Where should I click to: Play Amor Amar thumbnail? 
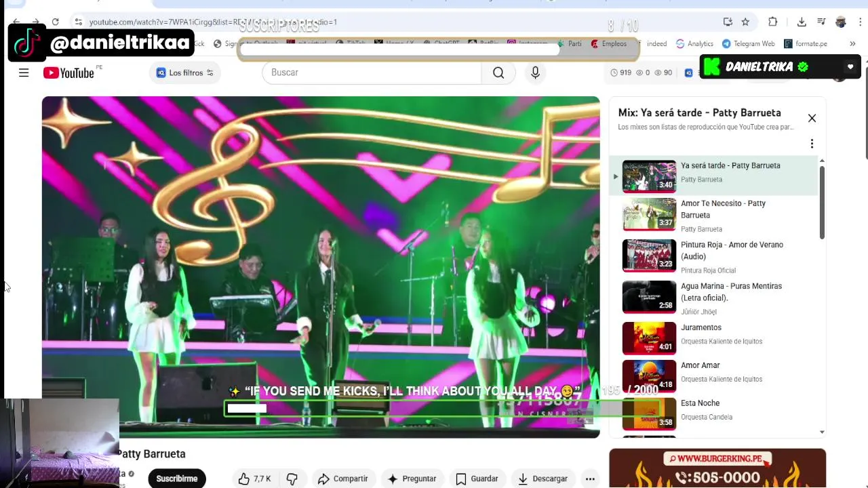pyautogui.click(x=649, y=376)
